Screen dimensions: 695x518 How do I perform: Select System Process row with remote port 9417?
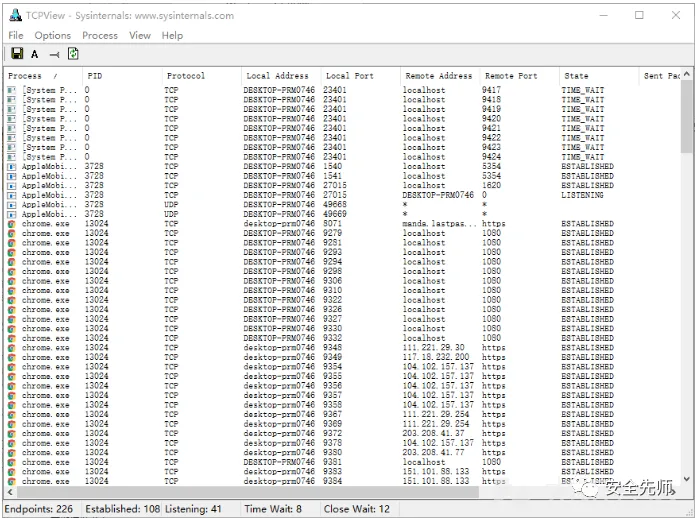pyautogui.click(x=342, y=90)
